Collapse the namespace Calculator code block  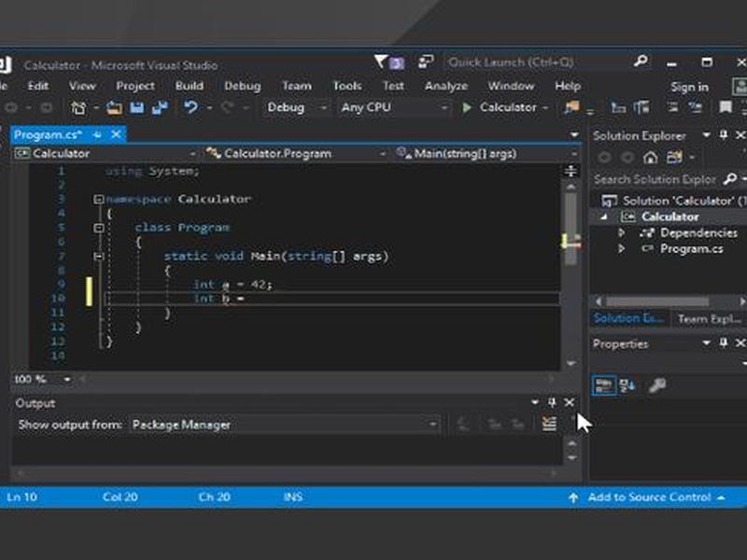point(99,199)
